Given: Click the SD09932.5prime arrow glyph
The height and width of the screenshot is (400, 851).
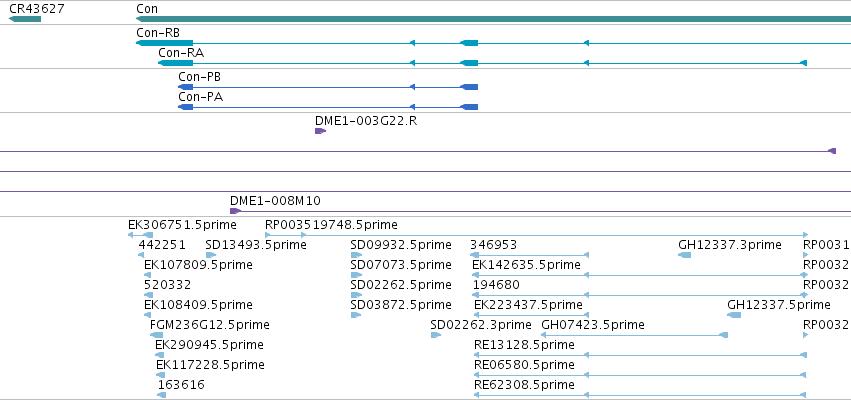Looking at the screenshot, I should (x=356, y=255).
